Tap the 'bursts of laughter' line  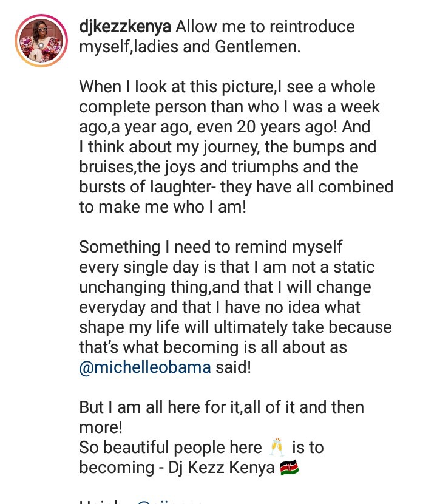pos(236,187)
